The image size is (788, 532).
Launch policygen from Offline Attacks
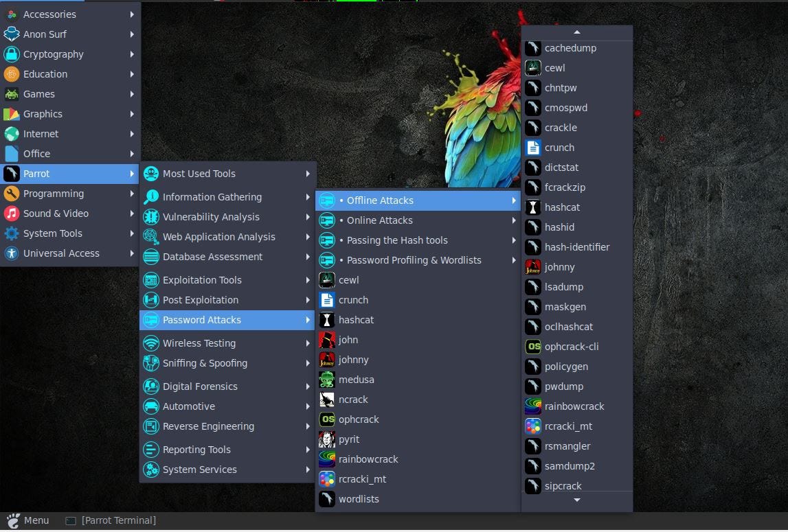point(577,367)
